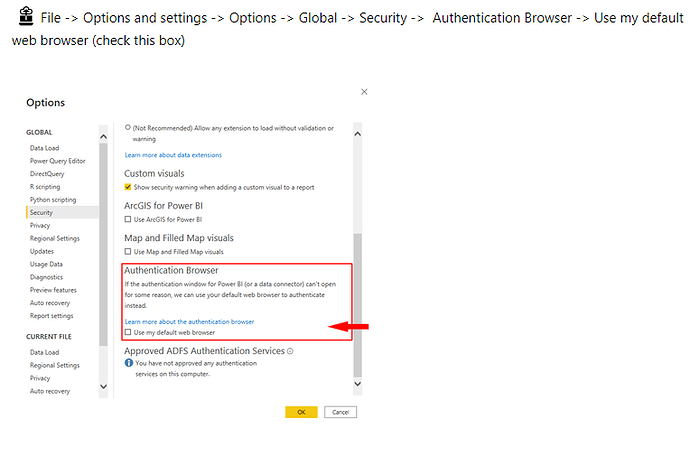Select Data Load under Global
This screenshot has width=690, height=457.
tap(45, 148)
